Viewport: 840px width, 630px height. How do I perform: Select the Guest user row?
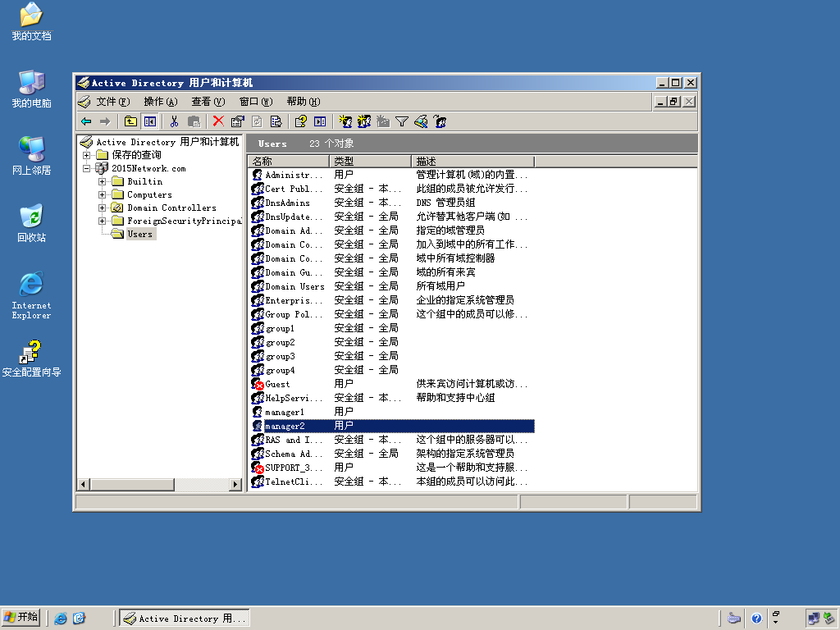click(392, 384)
